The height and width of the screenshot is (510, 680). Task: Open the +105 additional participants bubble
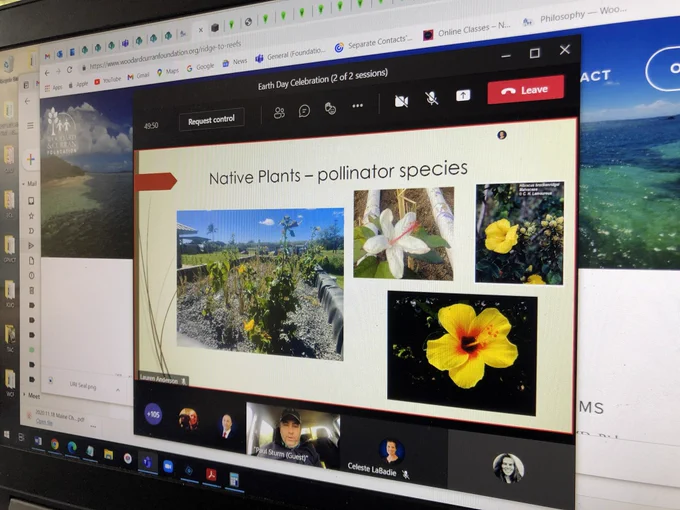click(153, 414)
